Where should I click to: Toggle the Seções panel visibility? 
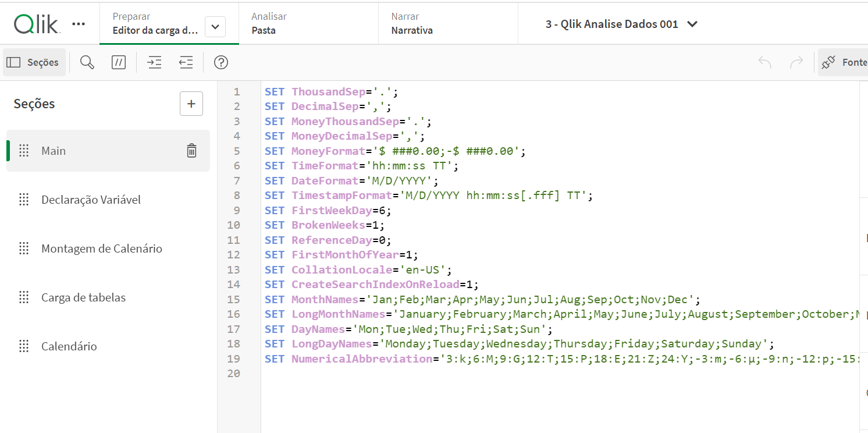point(34,63)
